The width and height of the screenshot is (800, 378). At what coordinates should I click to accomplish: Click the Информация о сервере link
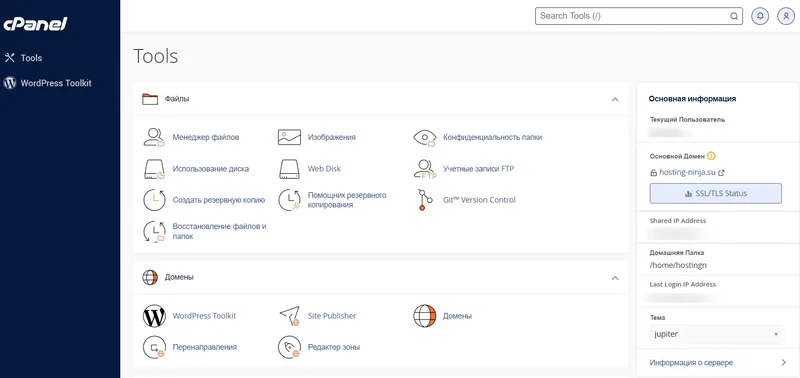tap(691, 363)
